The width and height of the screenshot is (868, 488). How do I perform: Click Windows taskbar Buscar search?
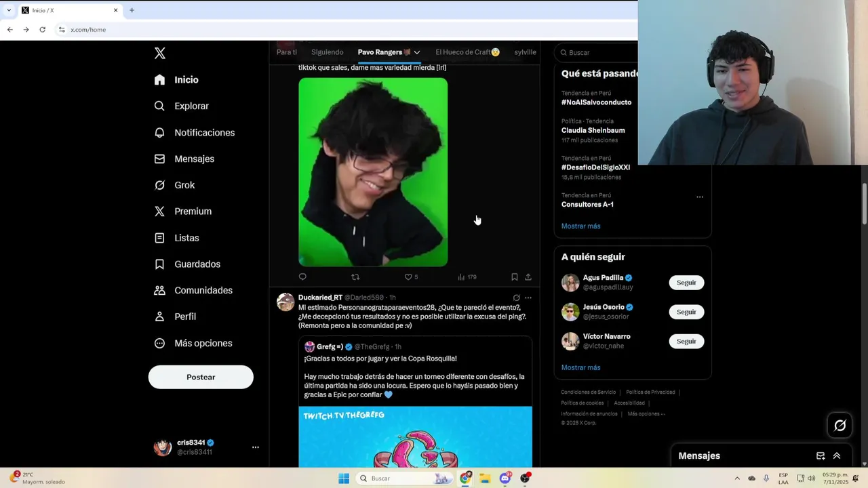coord(405,479)
